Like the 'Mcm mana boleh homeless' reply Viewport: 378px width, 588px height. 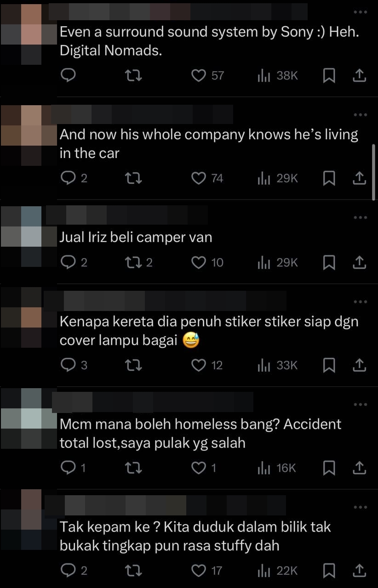[203, 468]
